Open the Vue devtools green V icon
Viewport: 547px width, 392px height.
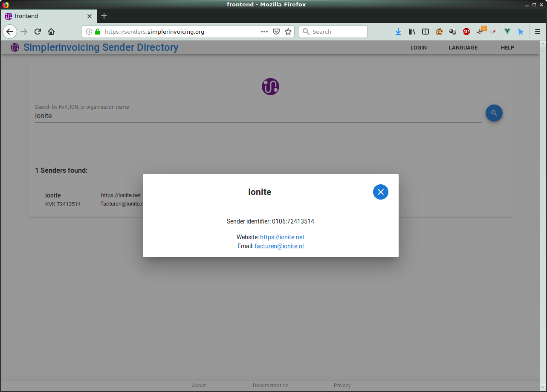[x=507, y=32]
